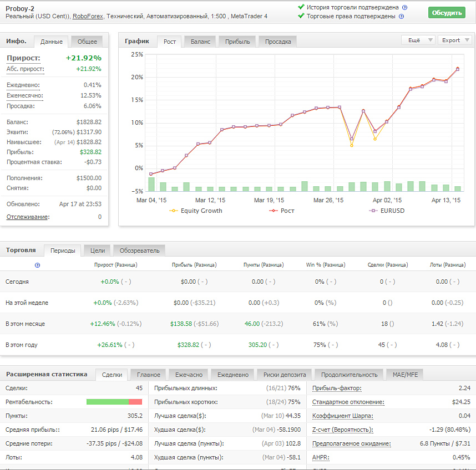Click the В этом году row label
Screen dimensions: 476x470
click(21, 345)
